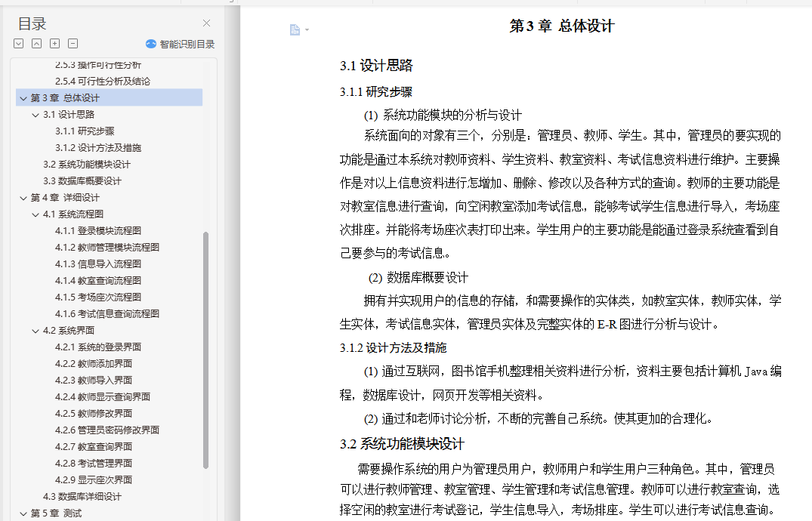Select 第4章 详细设计 in outline
Screen dimensions: 812x521
(65, 197)
